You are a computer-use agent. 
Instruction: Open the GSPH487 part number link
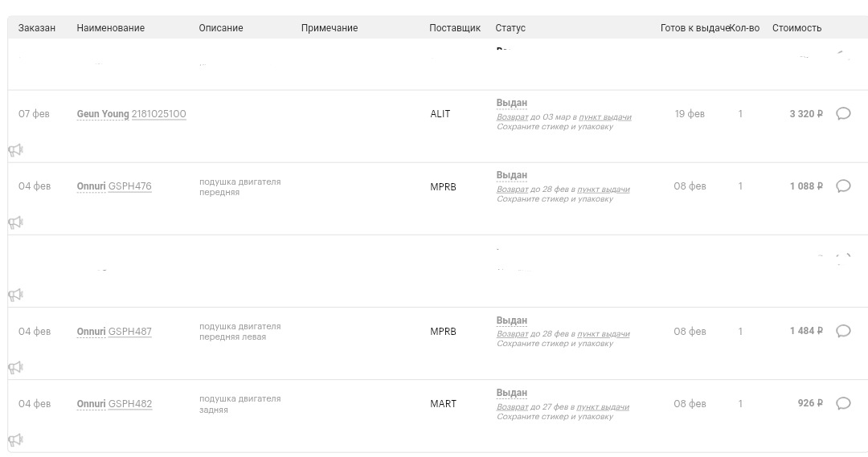(129, 332)
